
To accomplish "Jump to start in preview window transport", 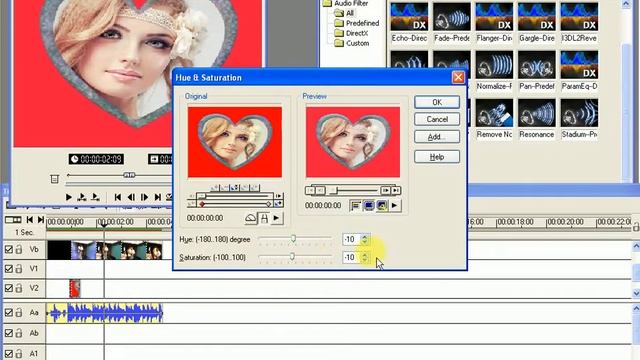I will [118, 198].
